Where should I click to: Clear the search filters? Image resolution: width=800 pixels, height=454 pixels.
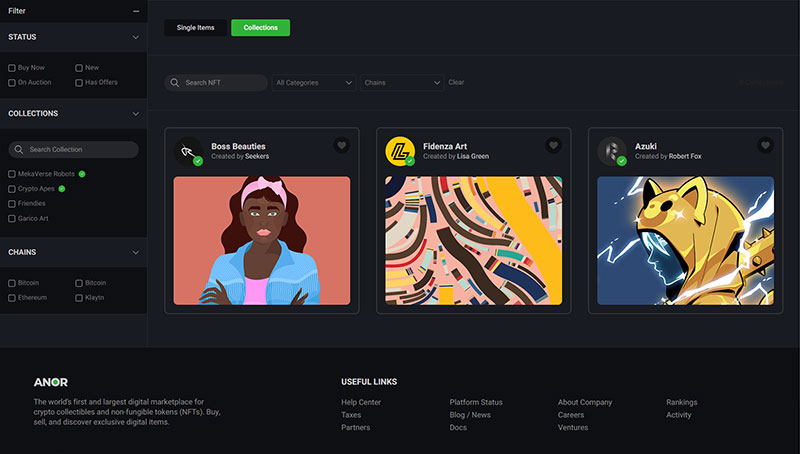(x=456, y=82)
